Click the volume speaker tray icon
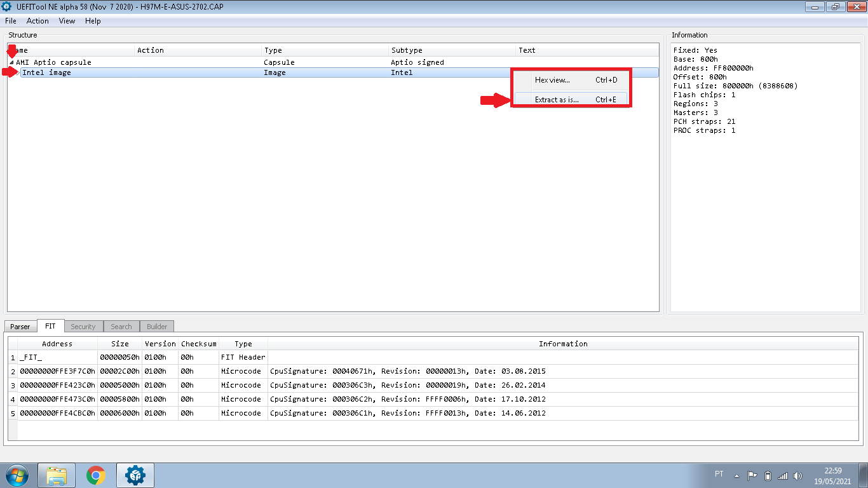Viewport: 868px width, 488px height. (x=798, y=475)
